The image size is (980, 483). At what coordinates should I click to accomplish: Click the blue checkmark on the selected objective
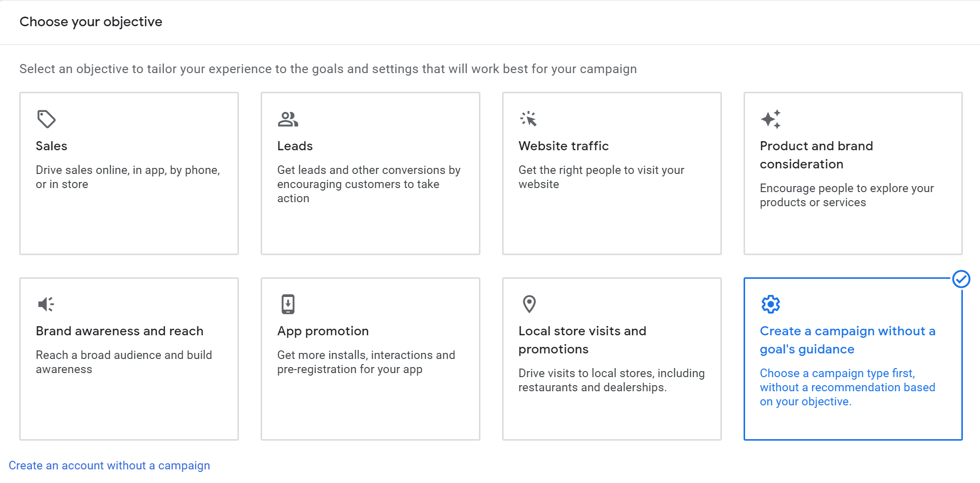(x=962, y=279)
